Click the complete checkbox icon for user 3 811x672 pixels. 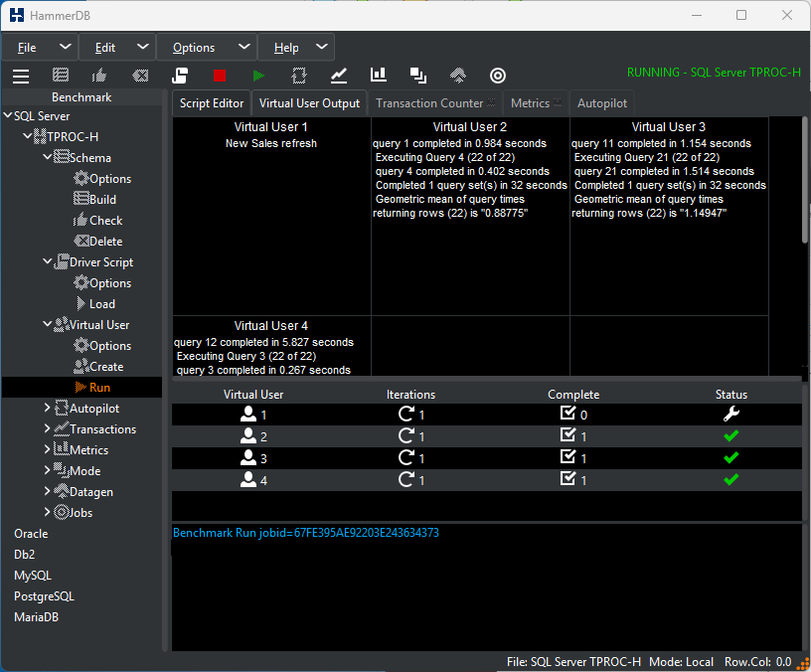click(x=568, y=457)
